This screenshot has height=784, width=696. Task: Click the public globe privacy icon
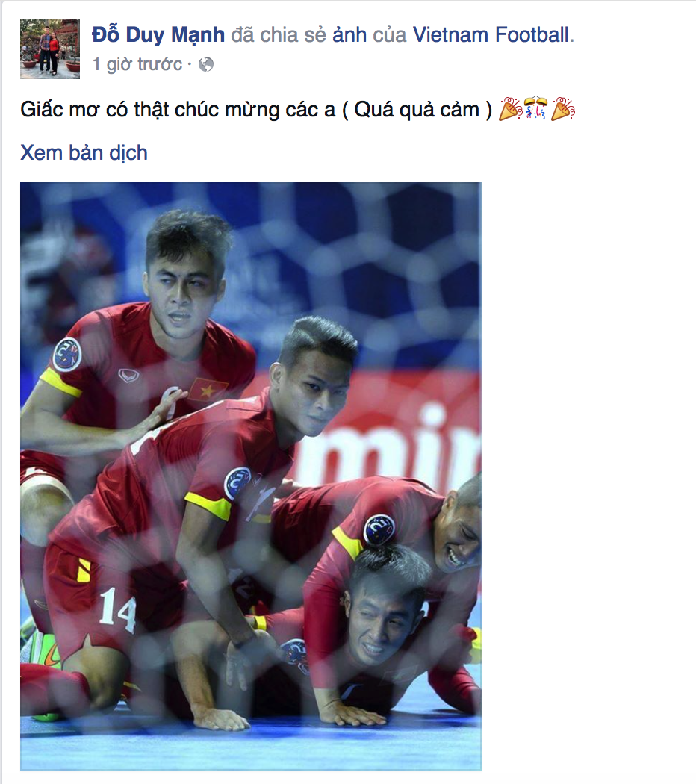206,64
